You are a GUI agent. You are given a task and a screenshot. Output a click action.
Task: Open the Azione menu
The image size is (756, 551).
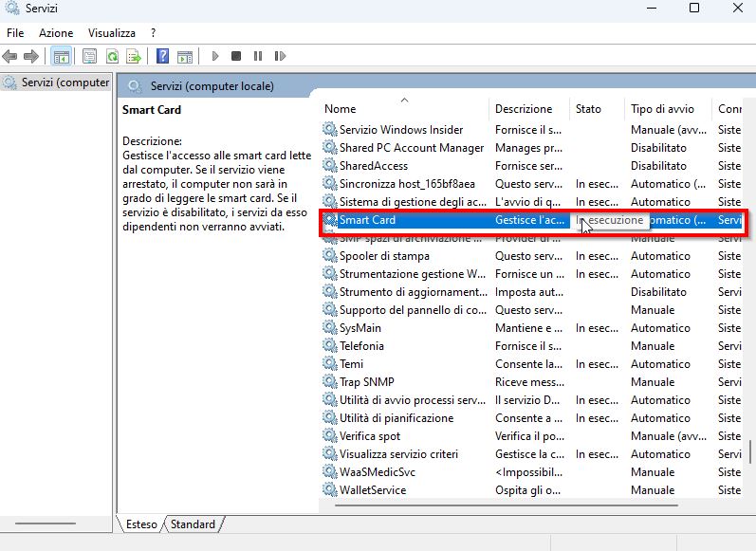click(x=56, y=33)
